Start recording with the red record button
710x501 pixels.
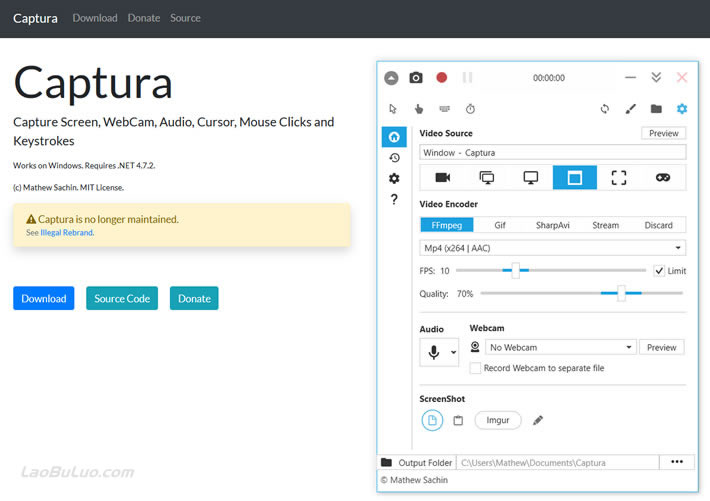[441, 77]
